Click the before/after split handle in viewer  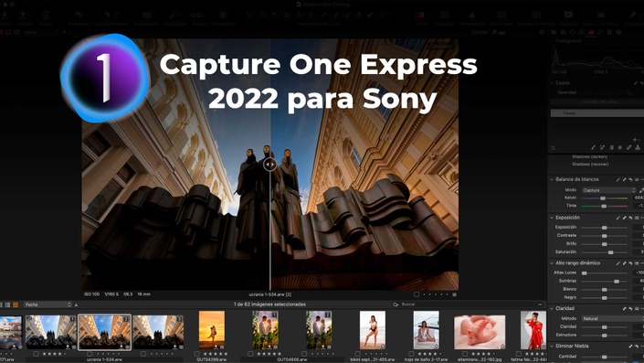269,165
